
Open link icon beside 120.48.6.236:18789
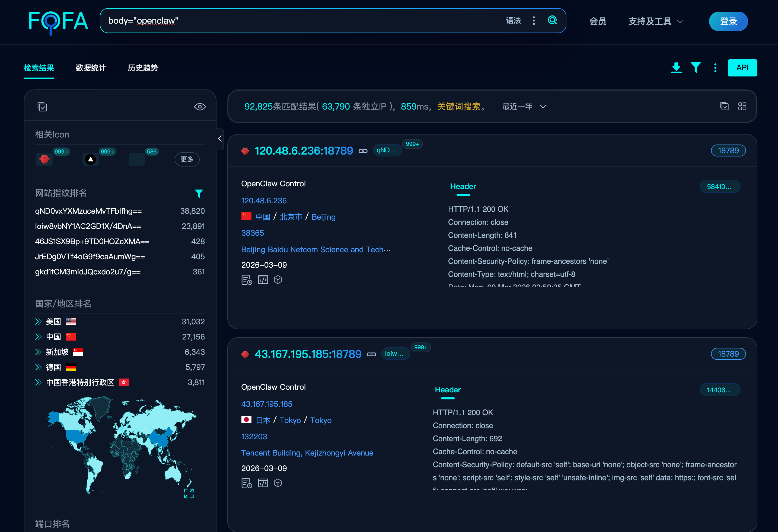click(x=363, y=151)
